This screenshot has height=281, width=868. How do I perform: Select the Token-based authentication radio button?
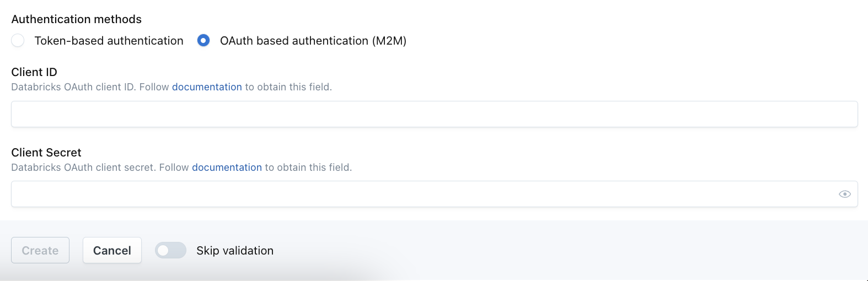tap(18, 41)
